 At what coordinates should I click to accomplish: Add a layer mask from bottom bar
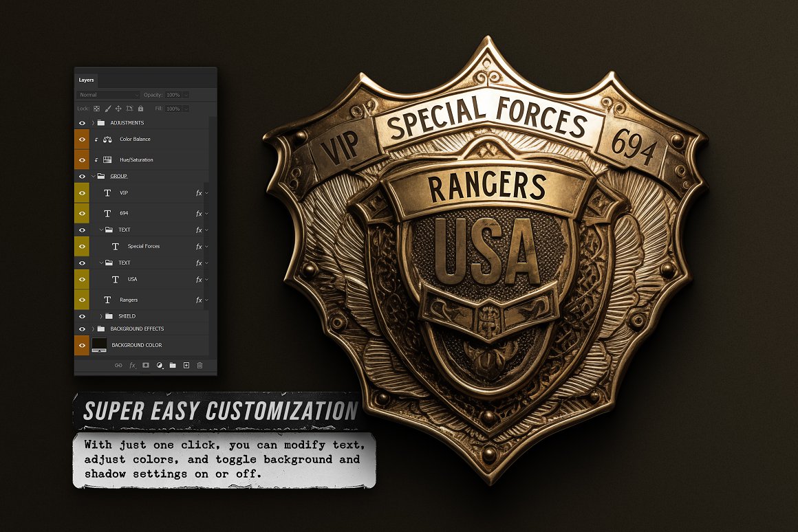click(146, 366)
